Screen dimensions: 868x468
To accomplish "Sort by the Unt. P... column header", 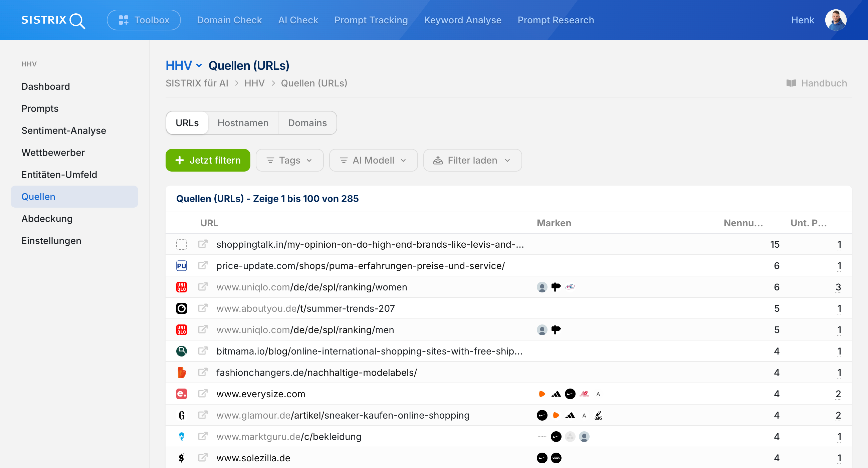I will click(809, 223).
